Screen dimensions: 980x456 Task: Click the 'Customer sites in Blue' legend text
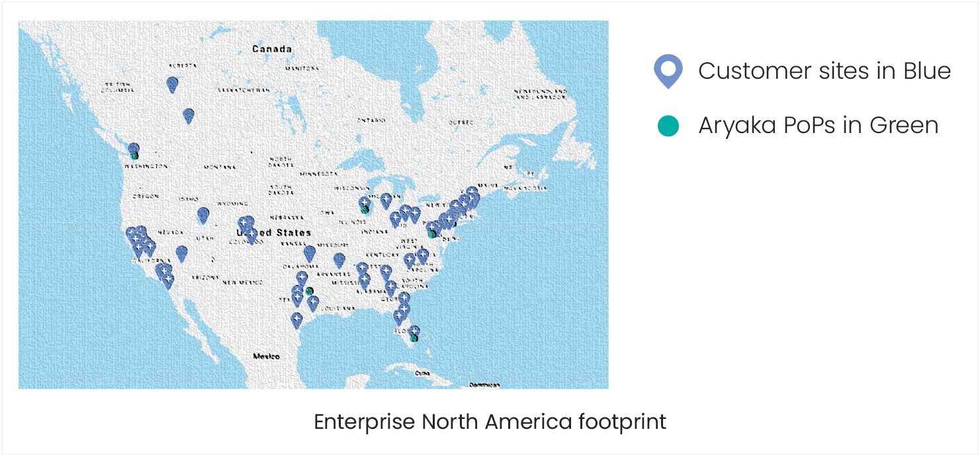point(824,71)
